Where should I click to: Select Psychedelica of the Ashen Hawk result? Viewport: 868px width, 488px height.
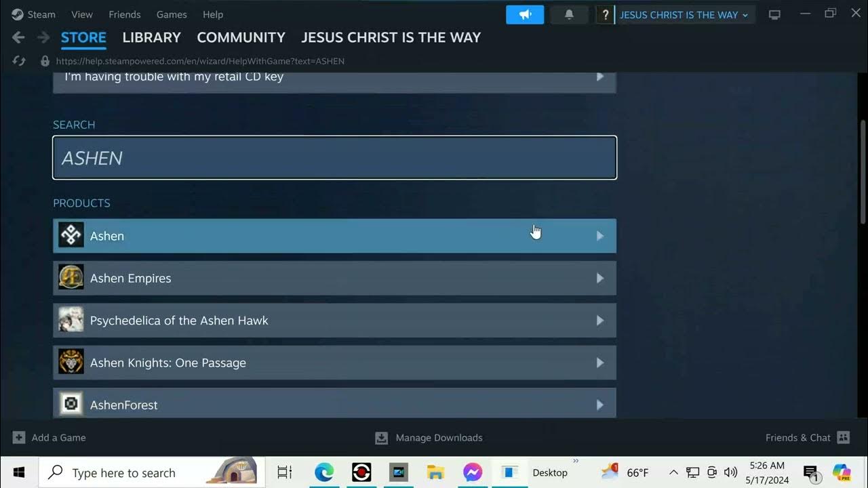[x=334, y=321]
